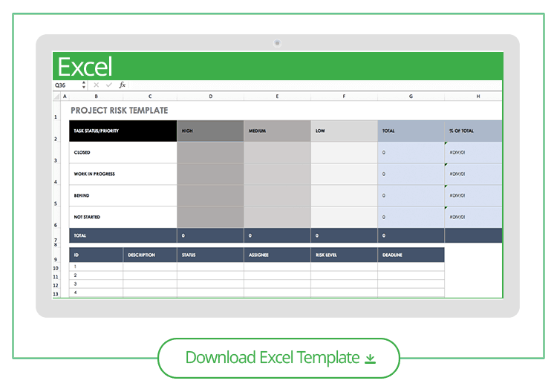Select column D header
The image size is (554, 392).
(211, 96)
